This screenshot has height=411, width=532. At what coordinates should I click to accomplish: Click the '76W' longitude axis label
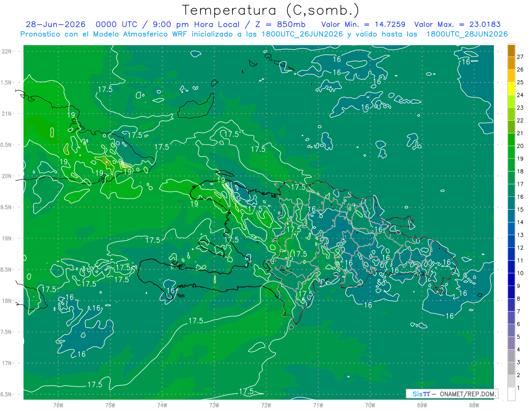point(58,405)
